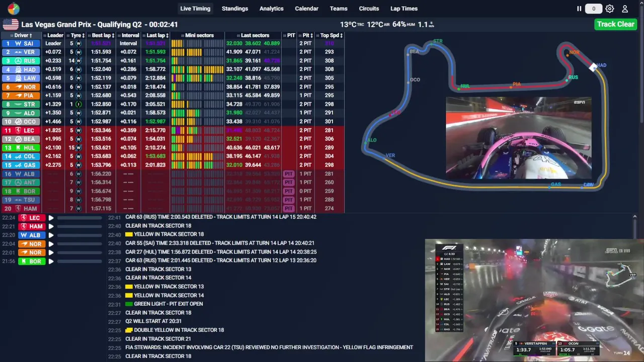Click the pink PIT badge in ALB row
The height and width of the screenshot is (362, 644).
[288, 174]
